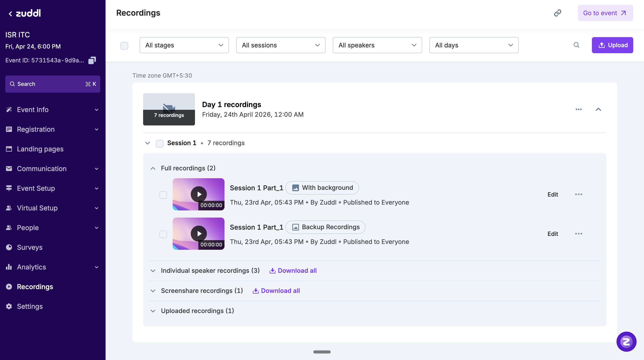Open the Recordings section in the sidebar
The height and width of the screenshot is (360, 644).
coord(35,286)
